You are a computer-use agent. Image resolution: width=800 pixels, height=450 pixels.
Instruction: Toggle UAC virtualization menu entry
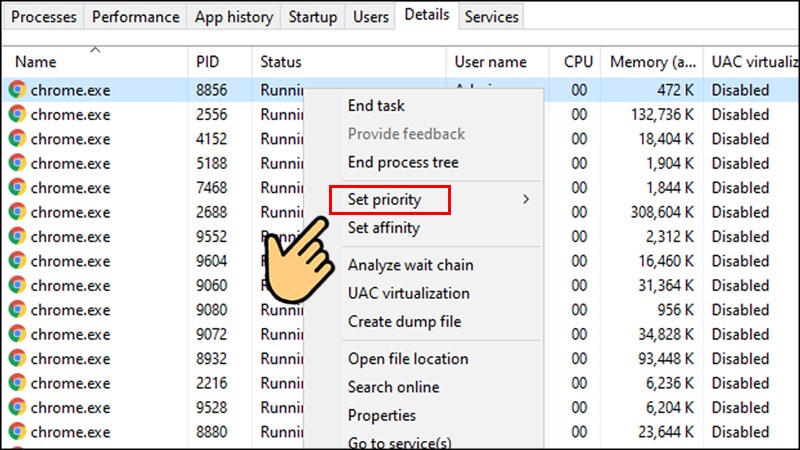(409, 293)
